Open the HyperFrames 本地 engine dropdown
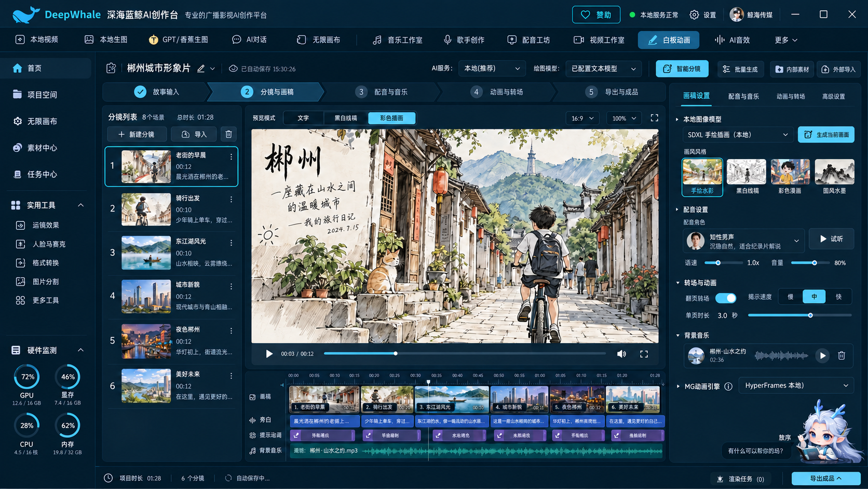This screenshot has height=489, width=868. click(796, 386)
